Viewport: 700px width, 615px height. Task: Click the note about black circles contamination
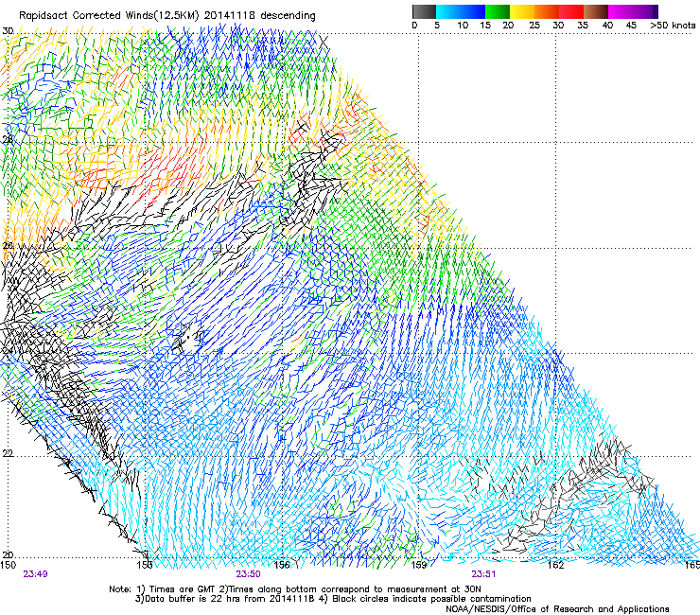click(426, 599)
